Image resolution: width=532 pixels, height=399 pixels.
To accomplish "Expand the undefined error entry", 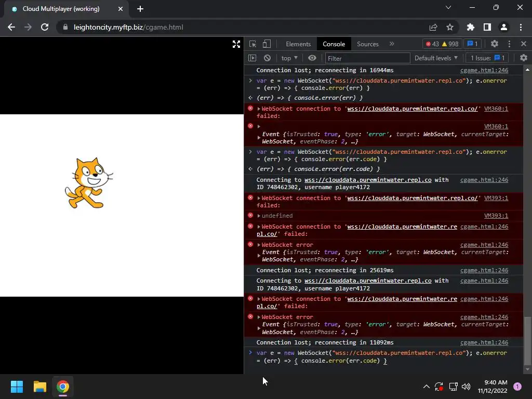I will pos(259,216).
